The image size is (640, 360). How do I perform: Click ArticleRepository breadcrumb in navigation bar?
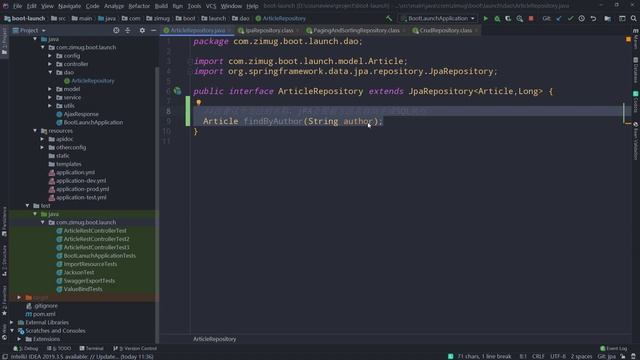pyautogui.click(x=281, y=18)
